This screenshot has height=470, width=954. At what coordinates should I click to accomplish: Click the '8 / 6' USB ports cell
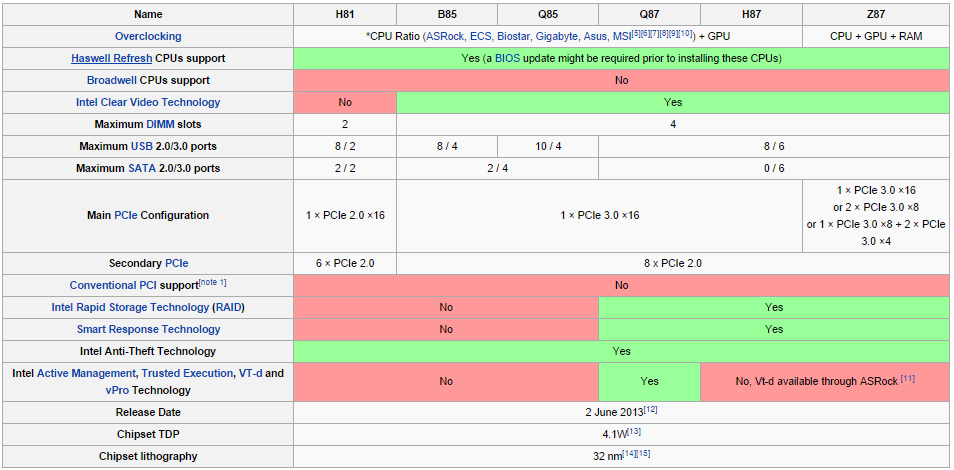[775, 146]
